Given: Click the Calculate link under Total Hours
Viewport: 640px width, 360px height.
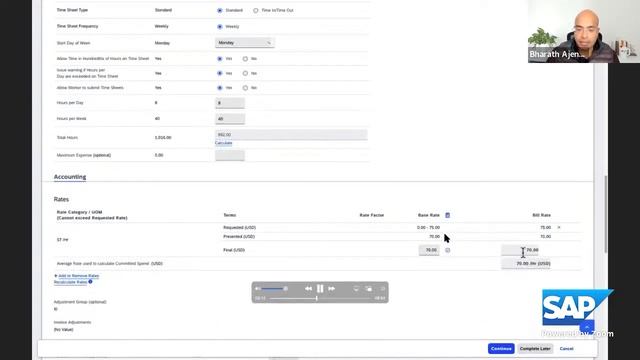Looking at the screenshot, I should [x=223, y=143].
